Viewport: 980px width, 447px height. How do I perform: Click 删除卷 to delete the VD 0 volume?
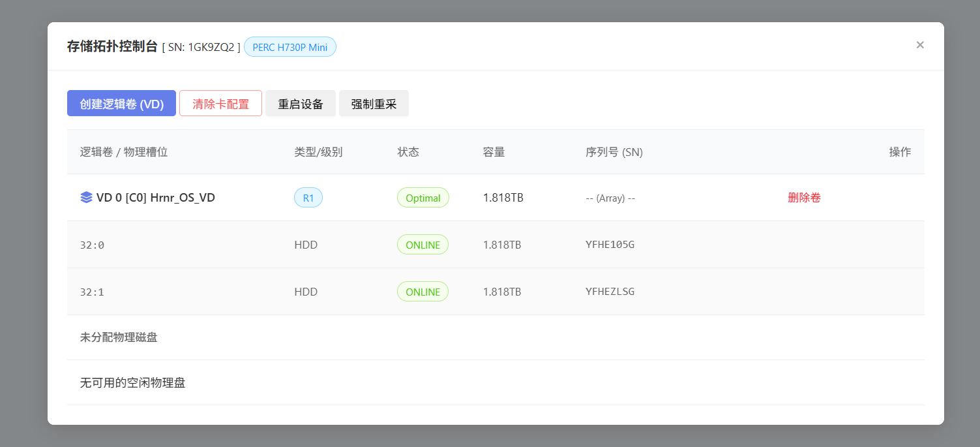pyautogui.click(x=804, y=197)
